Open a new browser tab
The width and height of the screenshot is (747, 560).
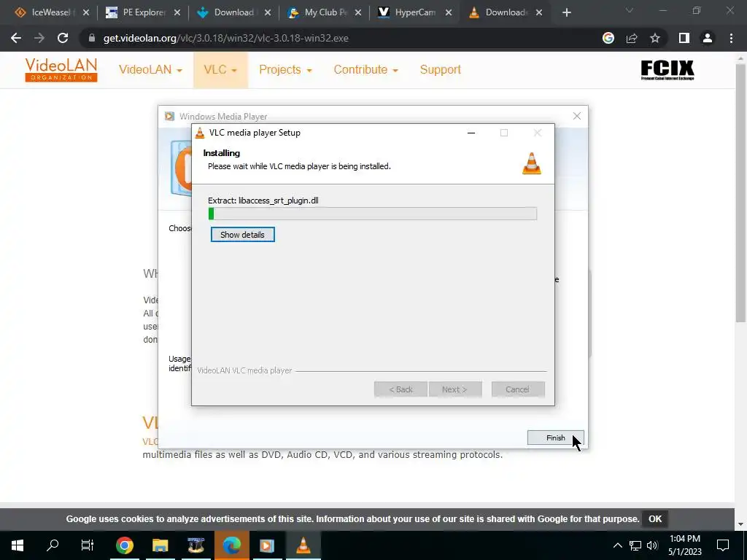point(566,13)
